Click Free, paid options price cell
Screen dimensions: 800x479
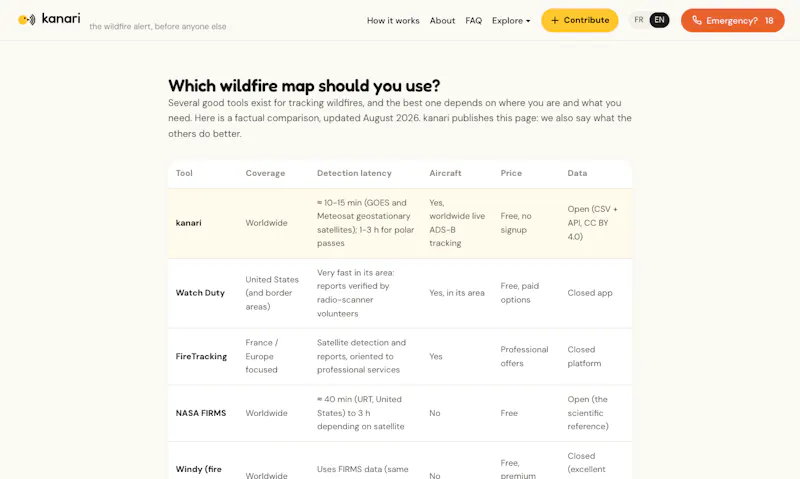tap(519, 293)
